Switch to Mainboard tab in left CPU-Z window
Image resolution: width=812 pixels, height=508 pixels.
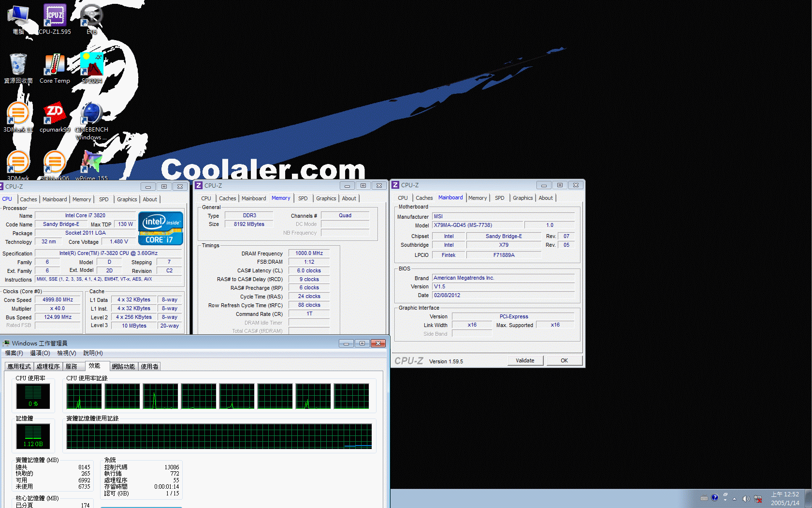click(x=55, y=199)
